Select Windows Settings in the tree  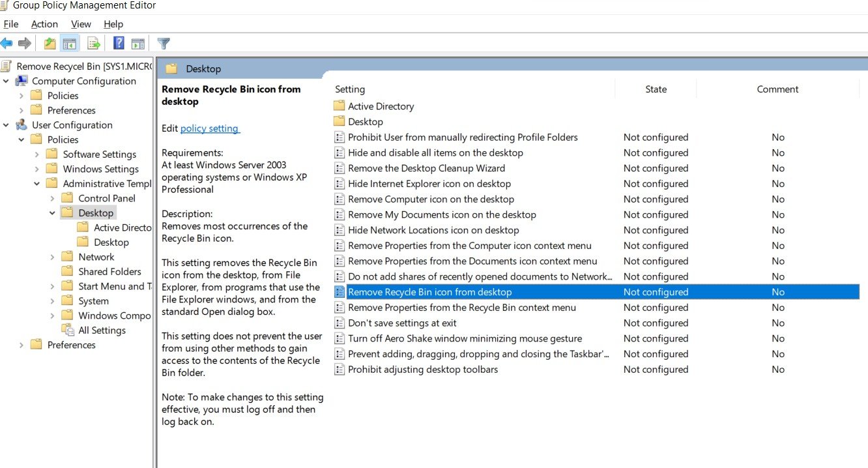(100, 169)
